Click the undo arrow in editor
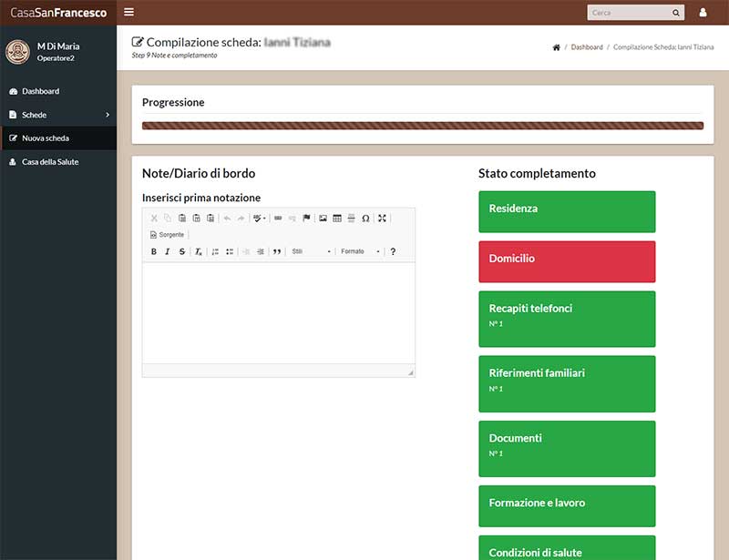This screenshot has width=729, height=560. [227, 218]
